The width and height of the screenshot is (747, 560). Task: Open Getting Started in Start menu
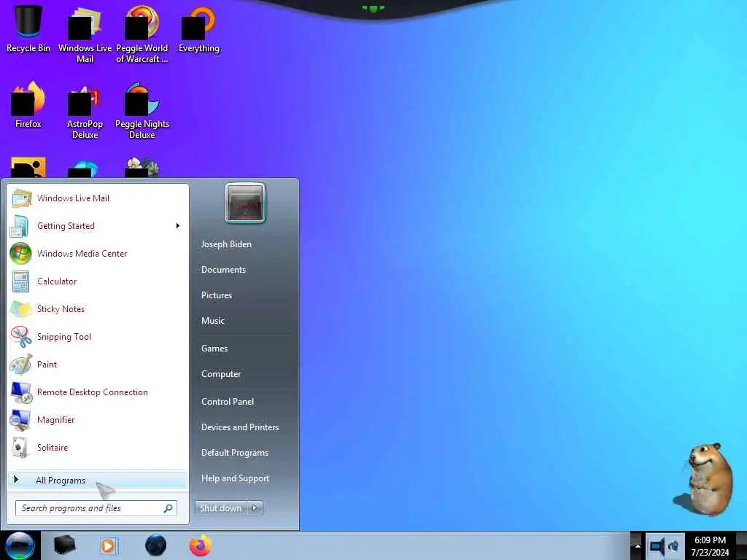coord(98,226)
